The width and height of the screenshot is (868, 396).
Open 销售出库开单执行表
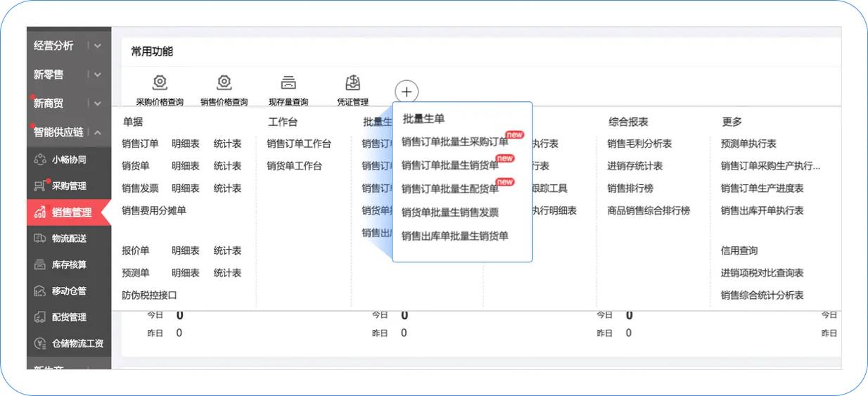[x=762, y=210]
